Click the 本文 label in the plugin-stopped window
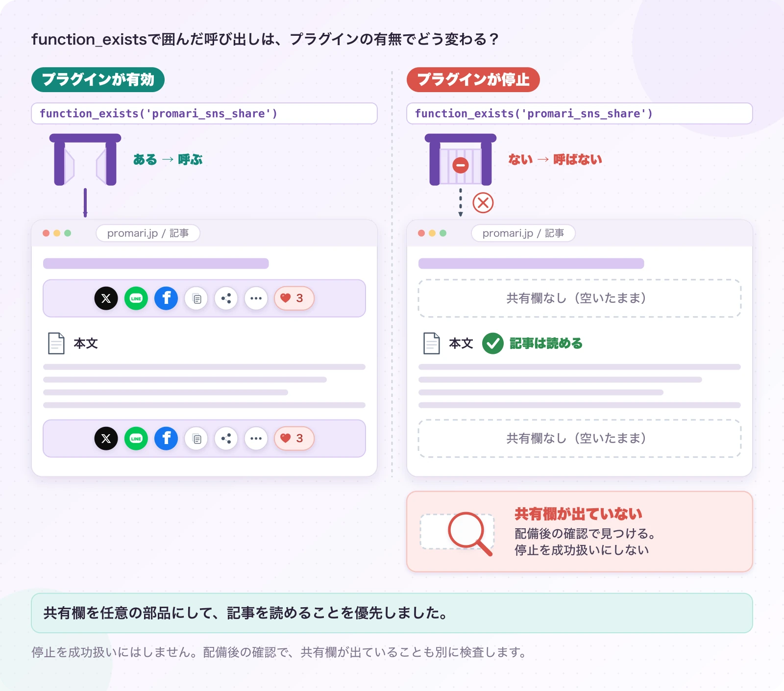784x691 pixels. (x=461, y=344)
